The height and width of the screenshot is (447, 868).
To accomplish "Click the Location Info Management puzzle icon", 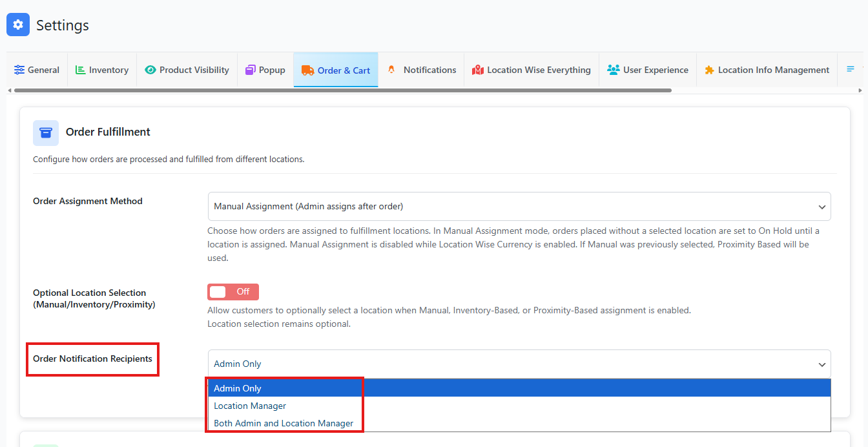I will [710, 70].
